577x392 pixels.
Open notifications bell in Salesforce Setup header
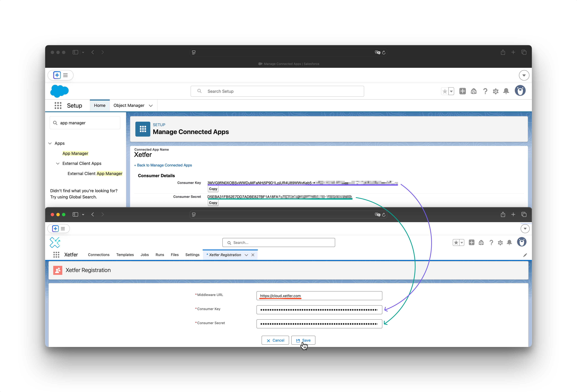click(x=506, y=91)
